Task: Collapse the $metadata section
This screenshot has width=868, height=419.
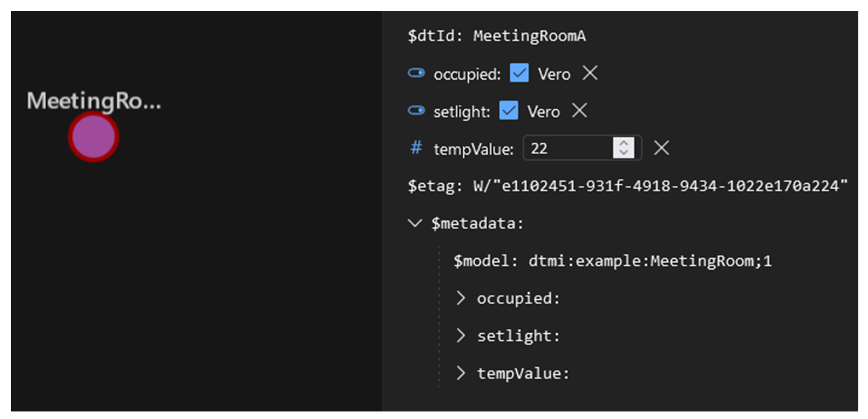Action: pos(415,223)
